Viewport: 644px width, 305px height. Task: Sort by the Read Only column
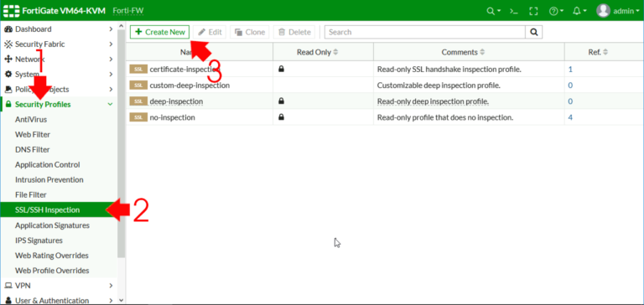pyautogui.click(x=318, y=52)
